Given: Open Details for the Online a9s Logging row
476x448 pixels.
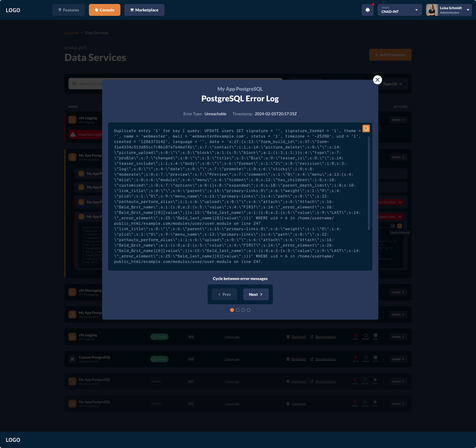Looking at the screenshot, I should 398,337.
